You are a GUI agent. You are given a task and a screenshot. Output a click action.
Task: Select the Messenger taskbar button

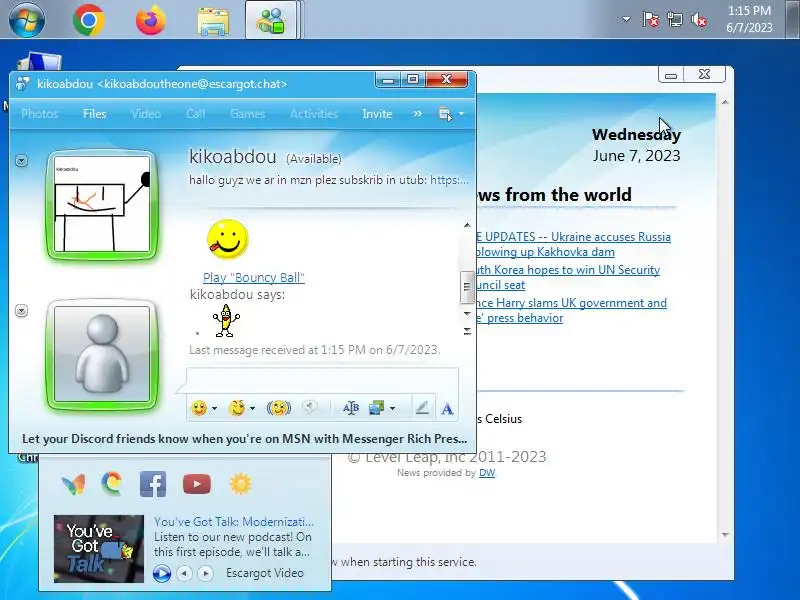click(x=271, y=20)
